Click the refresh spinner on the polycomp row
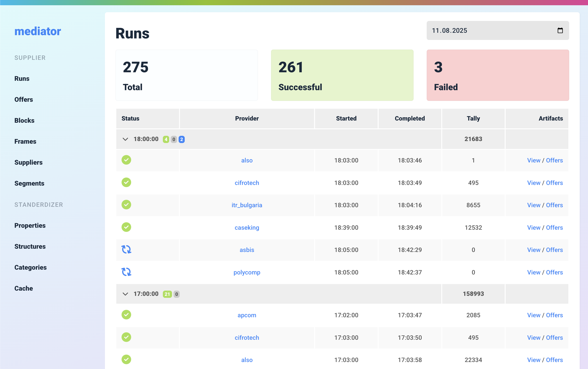The width and height of the screenshot is (588, 369). tap(126, 272)
